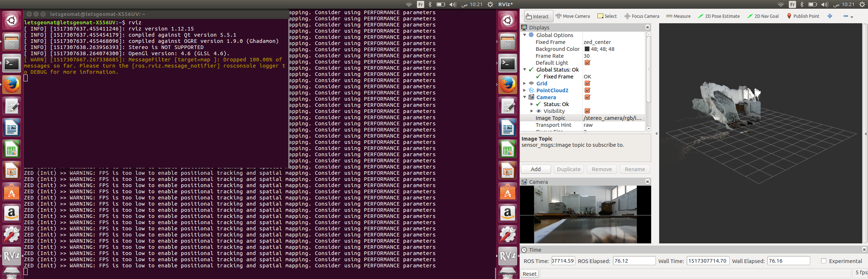Toggle the Experimental checkbox
The width and height of the screenshot is (868, 279).
824,261
